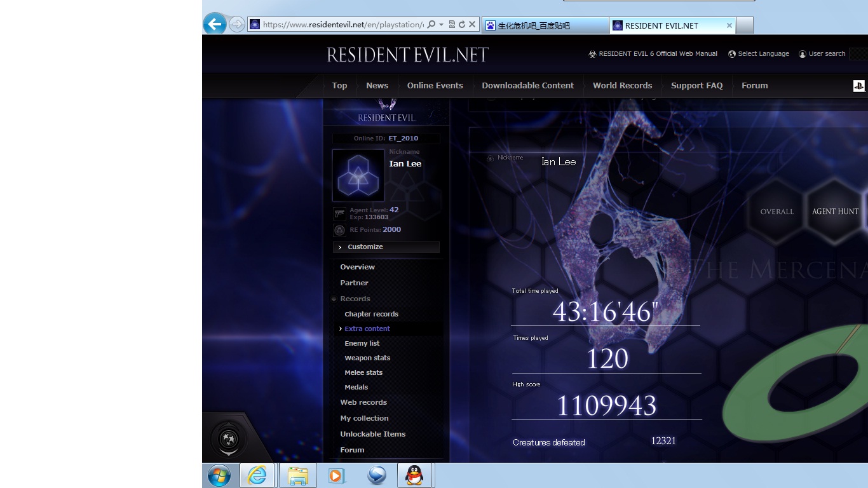Viewport: 868px width, 488px height.
Task: Select the OVERALL hexagon tab
Action: tap(777, 212)
